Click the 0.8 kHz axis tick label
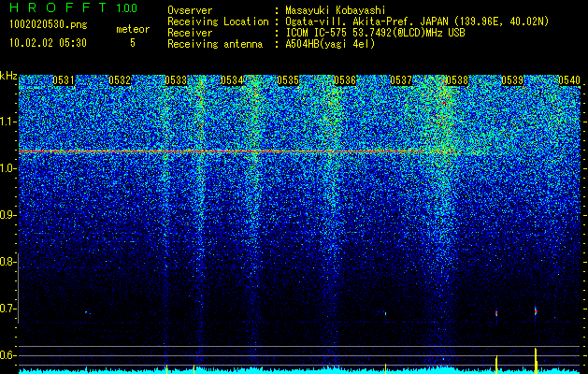This screenshot has height=374, width=588. (7, 262)
